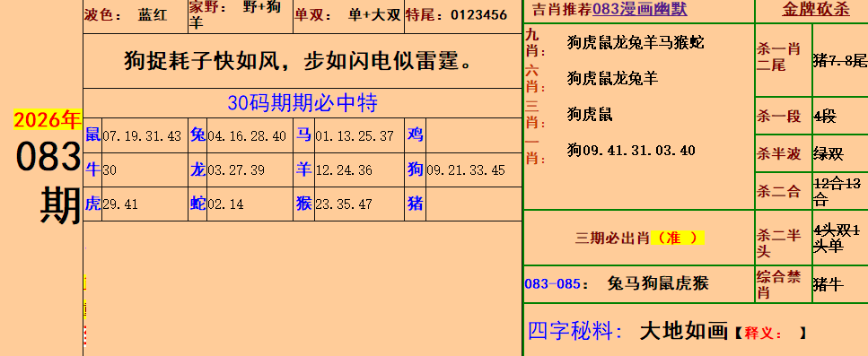The width and height of the screenshot is (868, 356).
Task: Click the 猪牛 value
Action: [829, 284]
